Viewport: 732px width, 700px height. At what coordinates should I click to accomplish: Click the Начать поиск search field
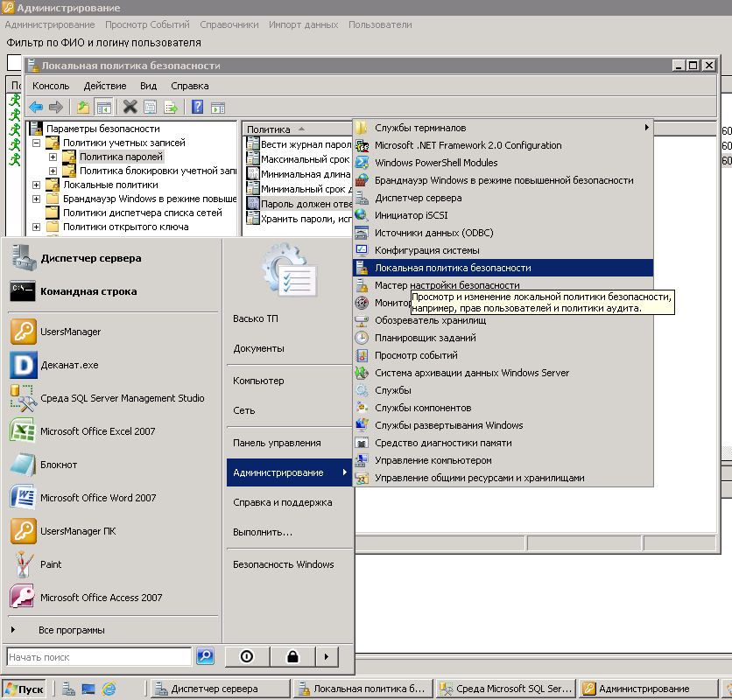pyautogui.click(x=98, y=656)
